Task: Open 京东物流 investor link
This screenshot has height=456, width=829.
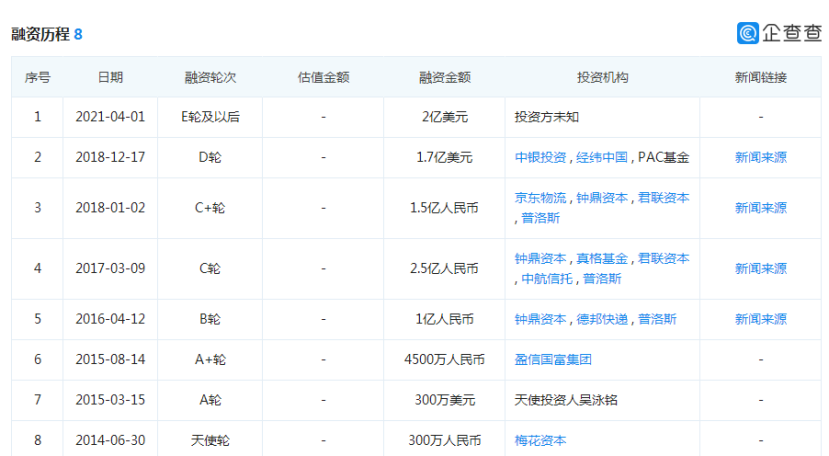Action: (540, 198)
